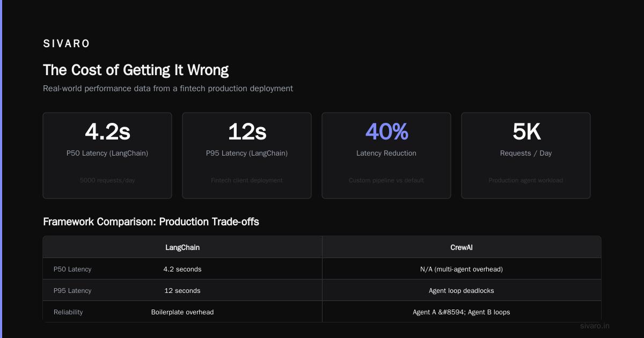
Task: Select the 'The Cost of Getting It Wrong' heading
Action: coord(136,70)
